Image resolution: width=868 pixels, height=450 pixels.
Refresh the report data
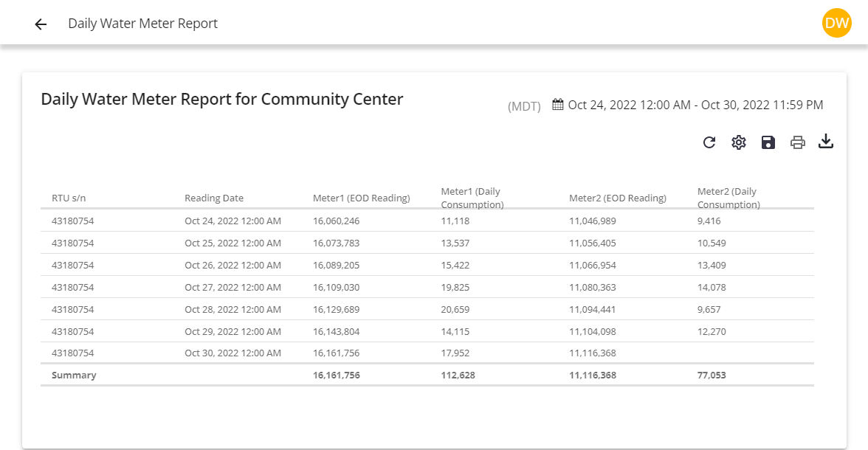coord(709,142)
